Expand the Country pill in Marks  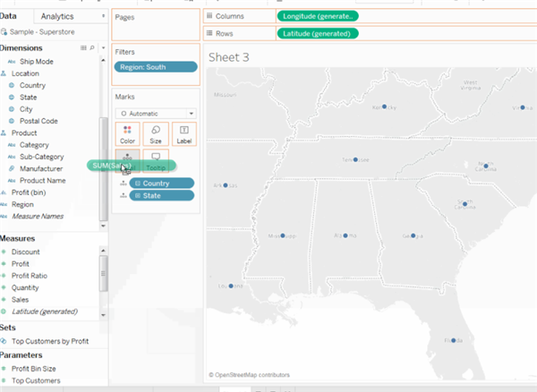137,183
